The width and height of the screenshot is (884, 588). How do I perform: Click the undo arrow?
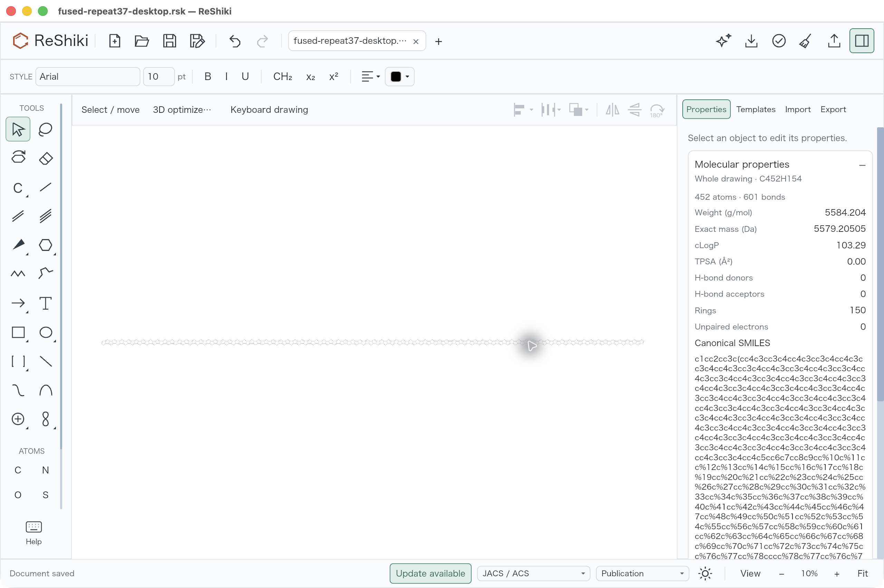[x=235, y=41]
